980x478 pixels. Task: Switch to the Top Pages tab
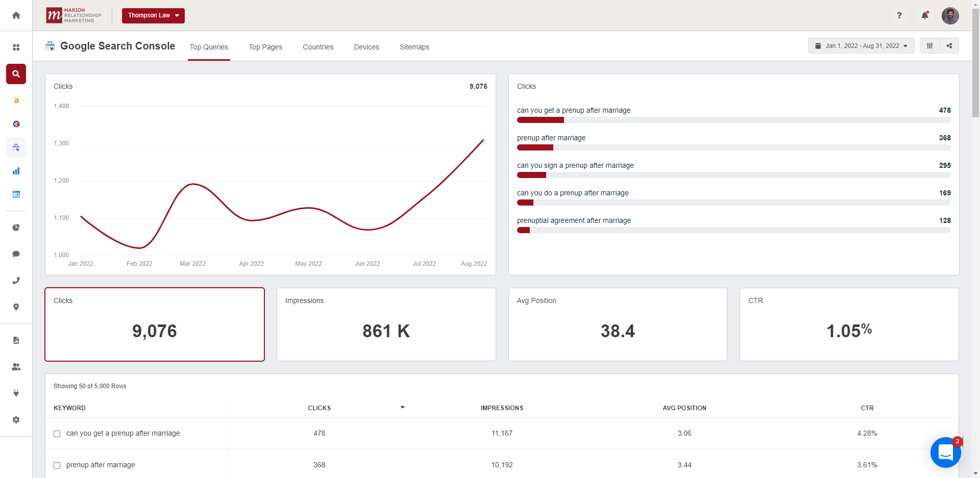coord(265,47)
